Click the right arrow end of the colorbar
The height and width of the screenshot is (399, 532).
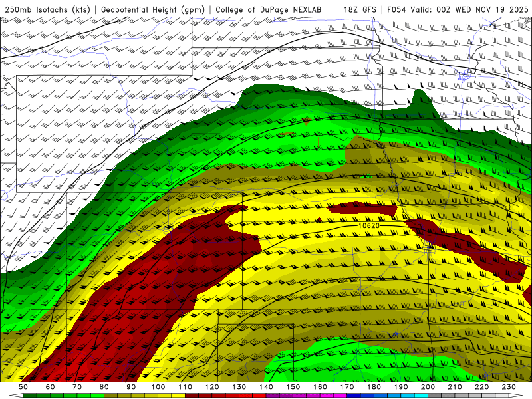(516, 396)
